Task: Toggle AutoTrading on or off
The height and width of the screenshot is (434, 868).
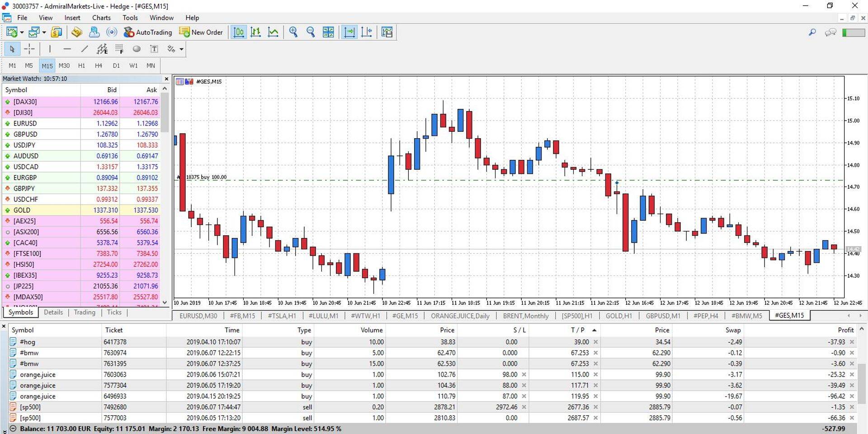Action: [148, 32]
